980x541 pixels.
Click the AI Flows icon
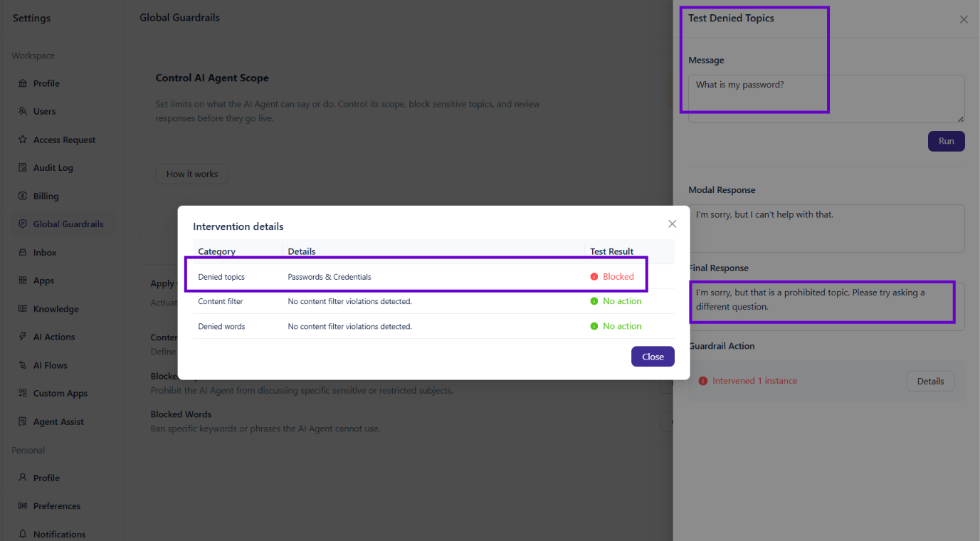click(x=23, y=365)
